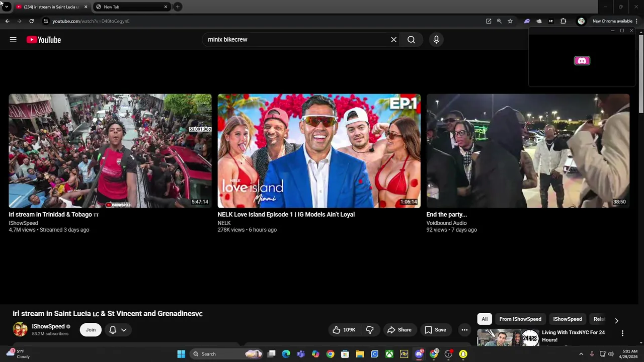Screen dimensions: 644x362
Task: Show more filter chips with arrow
Action: coord(616,320)
